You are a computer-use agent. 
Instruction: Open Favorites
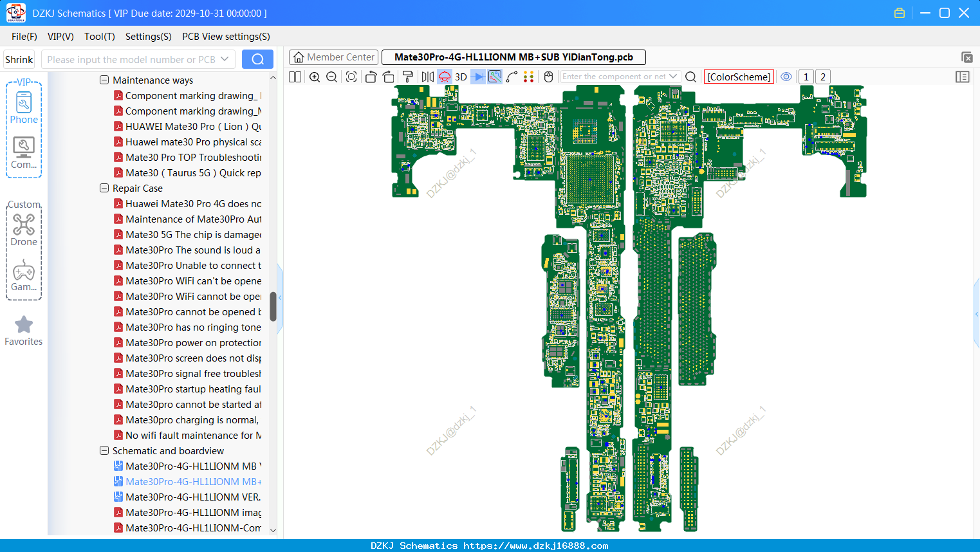(x=24, y=331)
